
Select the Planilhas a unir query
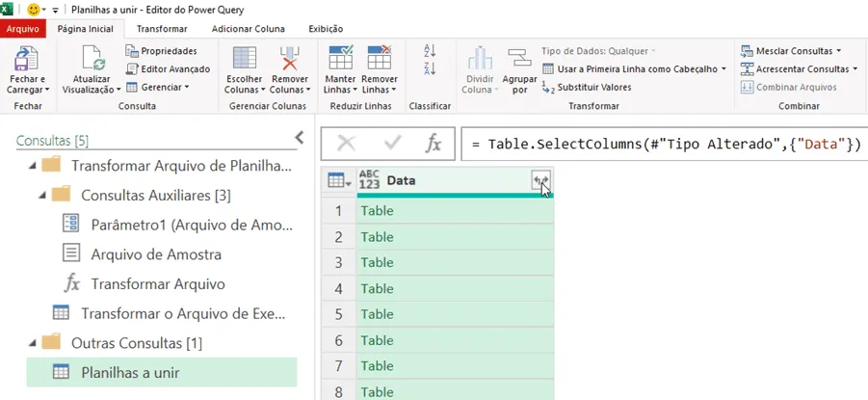tap(162, 372)
